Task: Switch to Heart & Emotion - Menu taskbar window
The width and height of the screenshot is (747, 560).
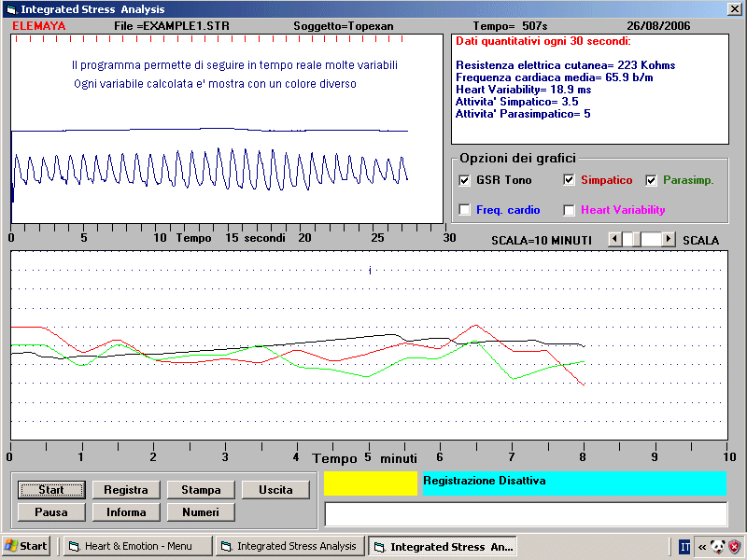Action: click(x=138, y=546)
